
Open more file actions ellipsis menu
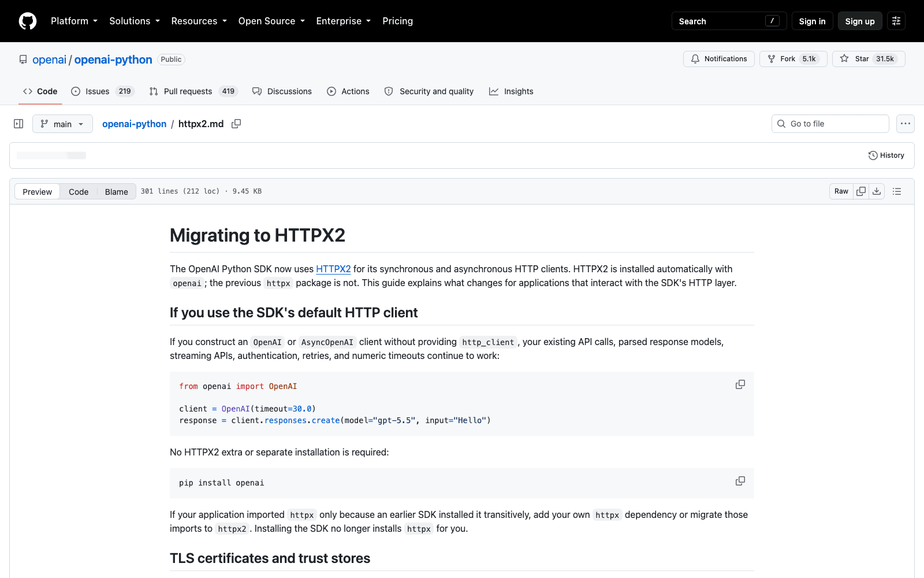click(x=906, y=124)
